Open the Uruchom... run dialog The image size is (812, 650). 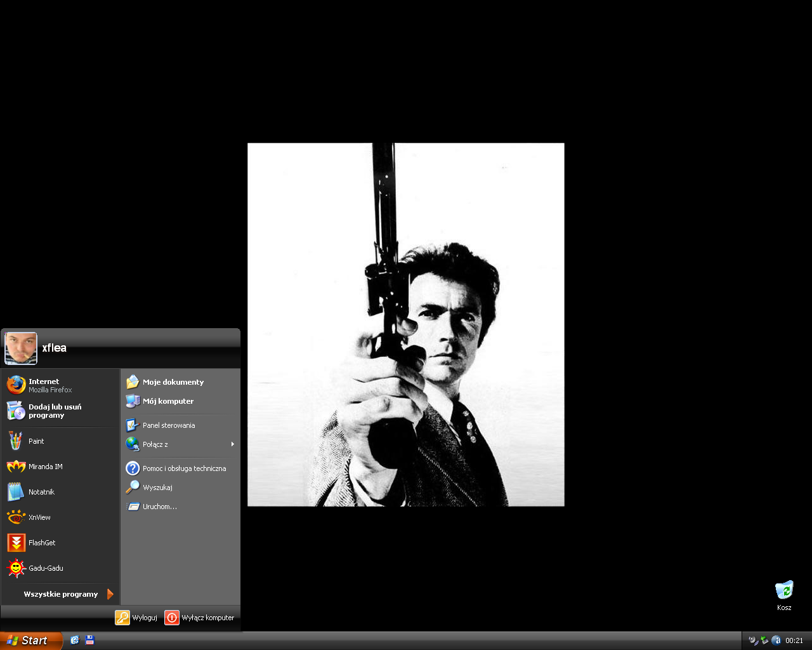coord(159,507)
